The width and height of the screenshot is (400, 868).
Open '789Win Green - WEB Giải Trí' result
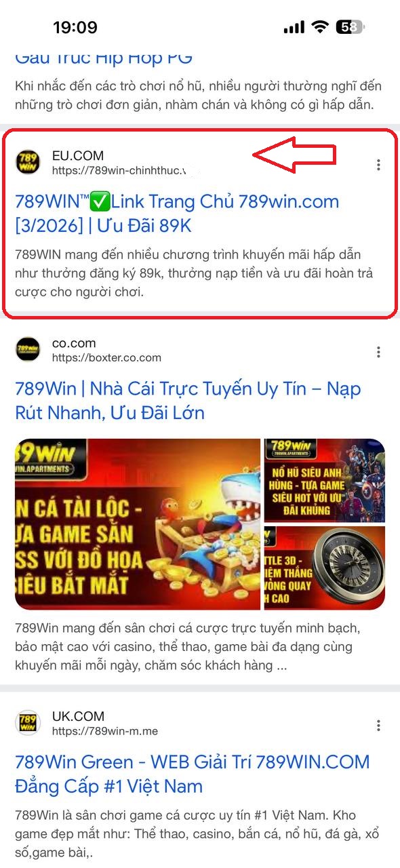(193, 774)
